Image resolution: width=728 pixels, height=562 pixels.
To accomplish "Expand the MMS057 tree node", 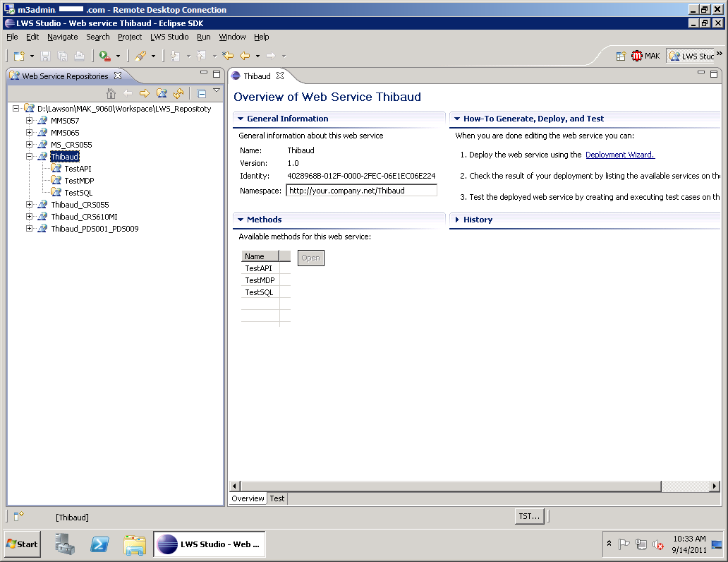I will [30, 121].
